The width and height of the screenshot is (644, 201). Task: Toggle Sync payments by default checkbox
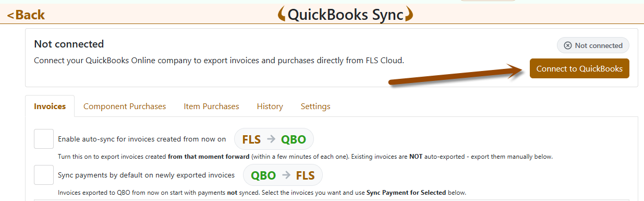click(x=44, y=175)
